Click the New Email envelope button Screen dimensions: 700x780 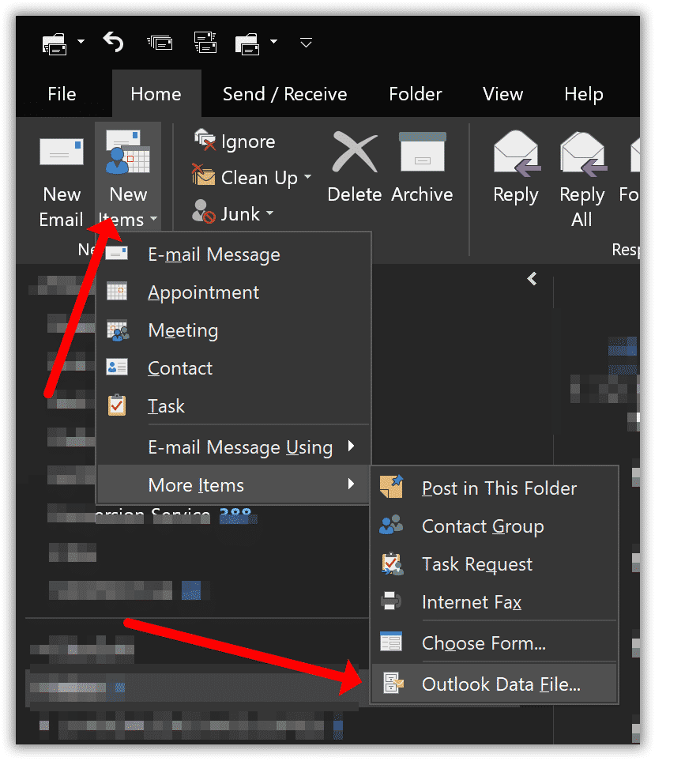(x=62, y=178)
